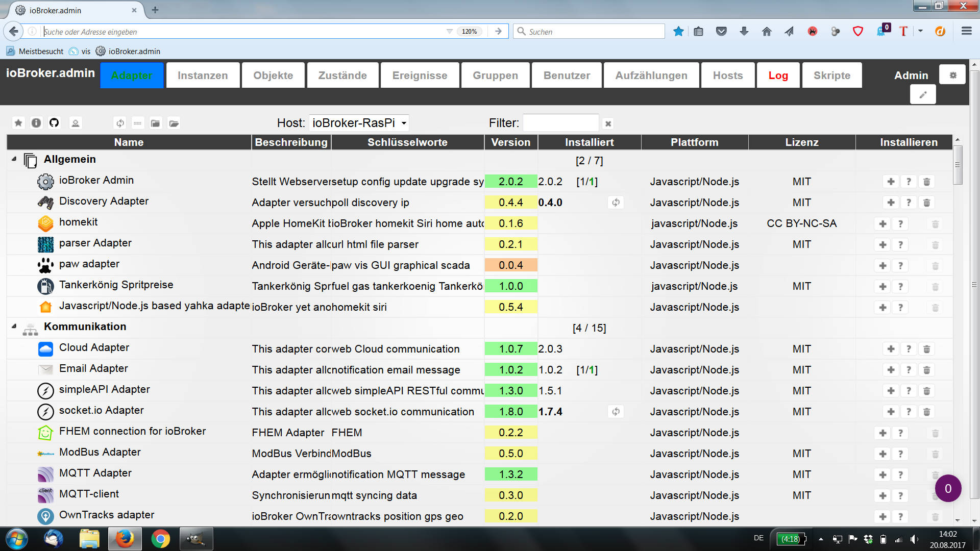The height and width of the screenshot is (551, 980).
Task: Click the star favorites filter icon in adapter toolbar
Action: point(18,123)
